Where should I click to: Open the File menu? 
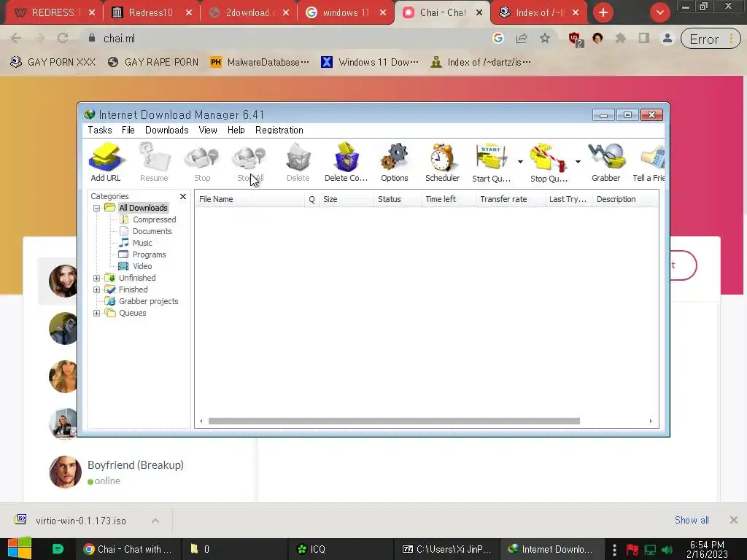[128, 130]
